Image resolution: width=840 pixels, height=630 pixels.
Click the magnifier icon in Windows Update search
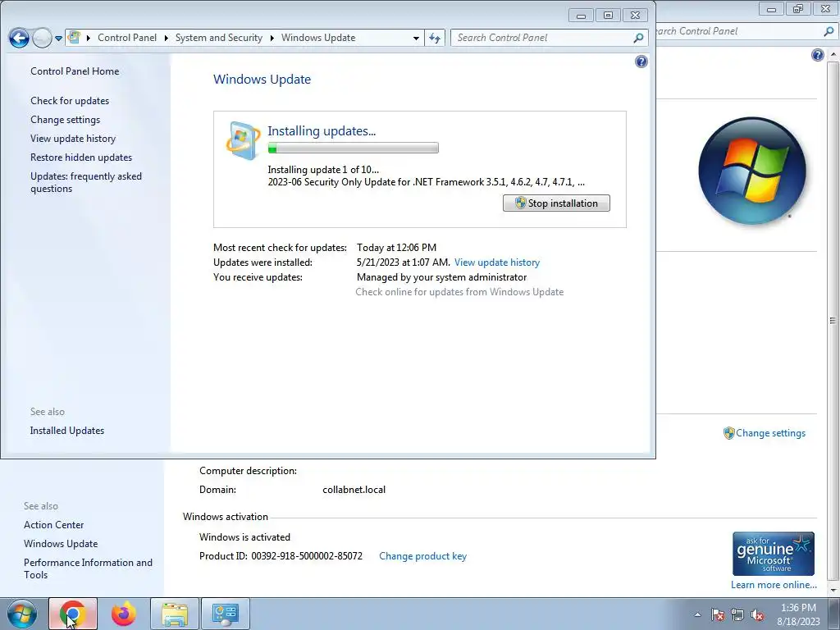point(638,38)
